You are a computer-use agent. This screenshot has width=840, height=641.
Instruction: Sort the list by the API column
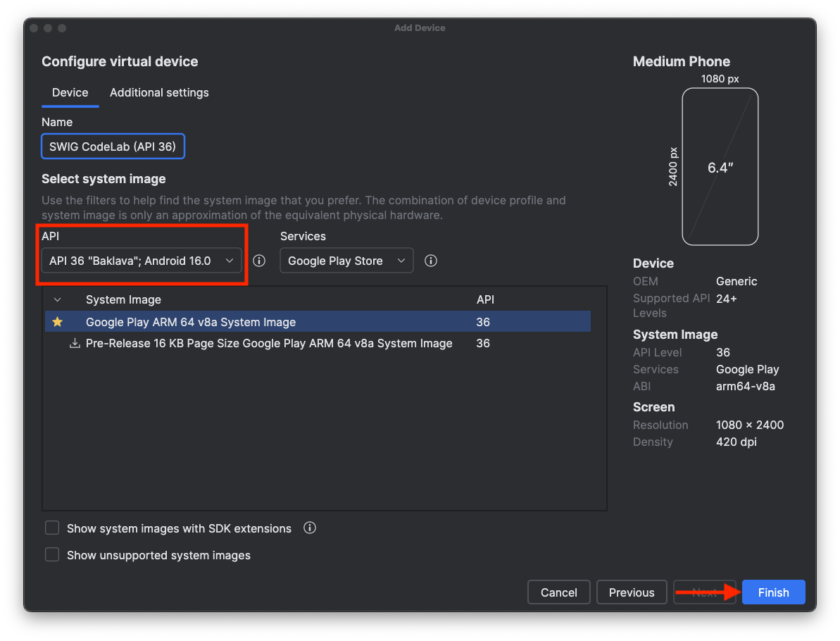click(485, 299)
